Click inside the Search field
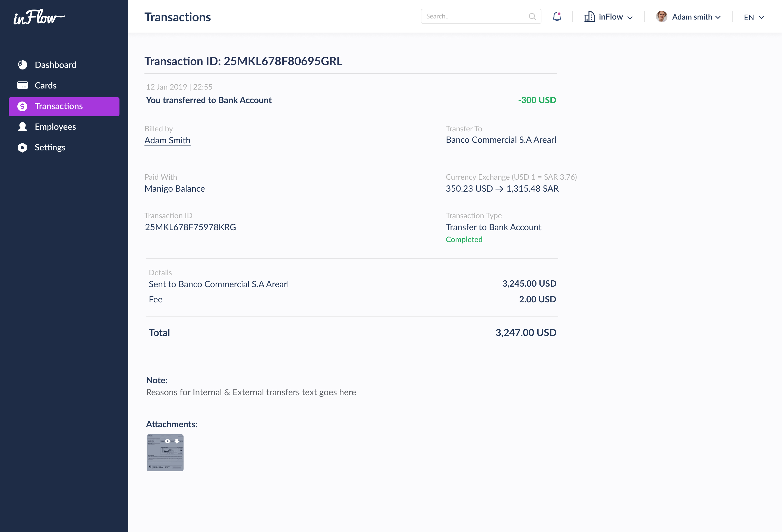The image size is (782, 532). point(474,17)
